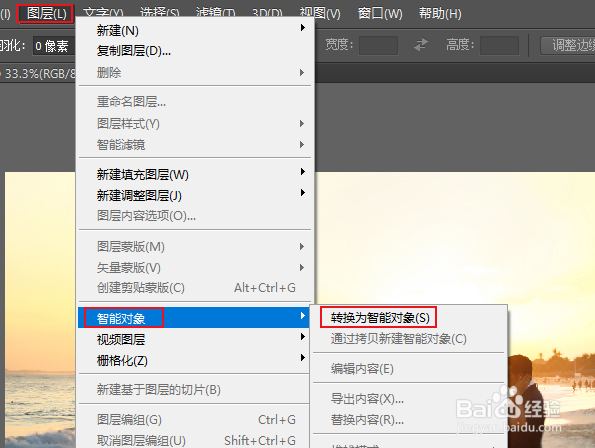Select 创建剪贴蒙版(C) entry
The image size is (595, 448).
tap(195, 288)
